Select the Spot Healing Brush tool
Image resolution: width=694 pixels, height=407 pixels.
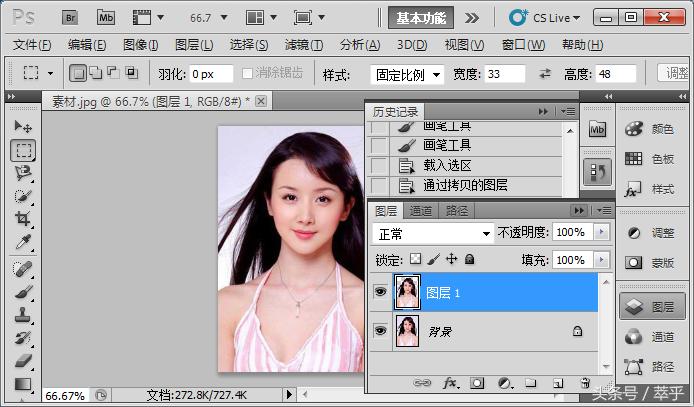[x=23, y=269]
